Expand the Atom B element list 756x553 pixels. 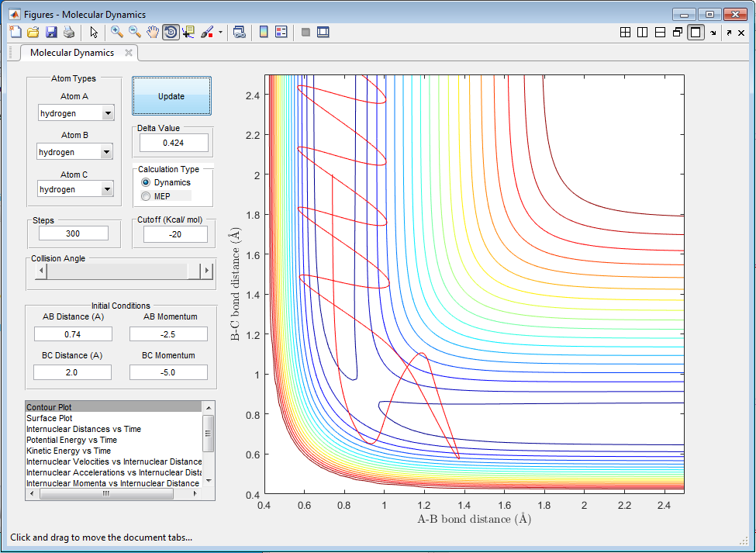(x=106, y=152)
